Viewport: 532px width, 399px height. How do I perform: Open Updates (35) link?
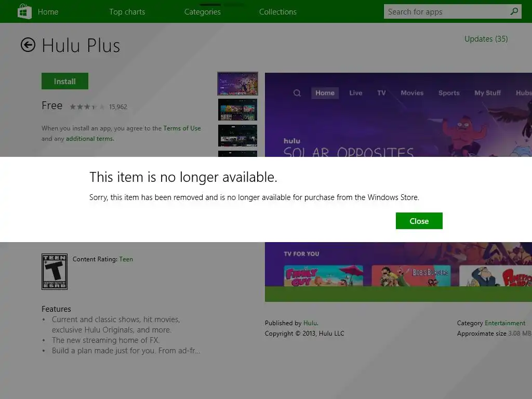(x=486, y=39)
